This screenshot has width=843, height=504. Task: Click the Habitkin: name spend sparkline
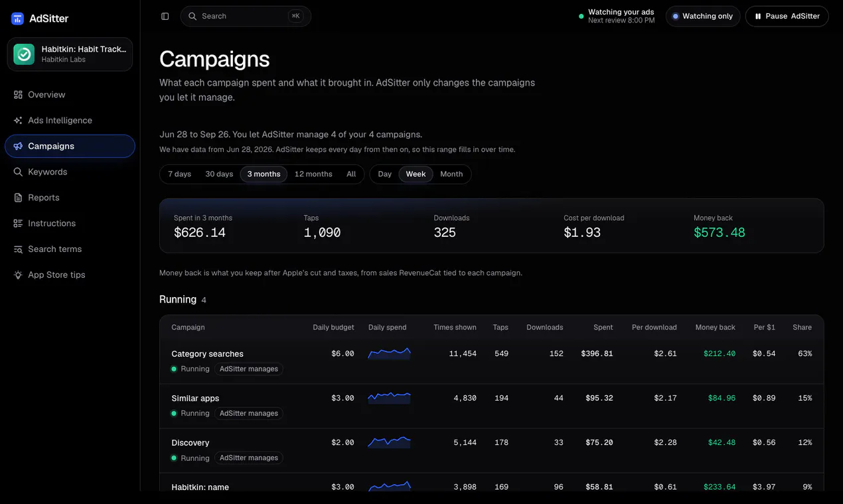click(x=390, y=486)
